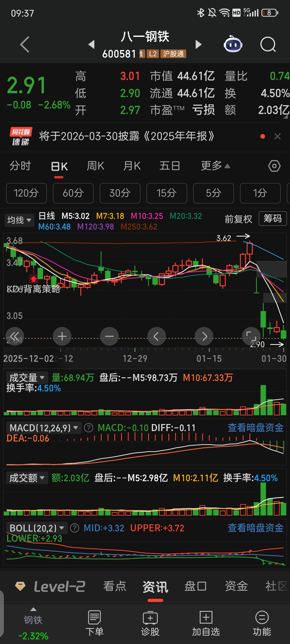Zoom in chart with plus icon
290x644 pixels.
(62, 336)
